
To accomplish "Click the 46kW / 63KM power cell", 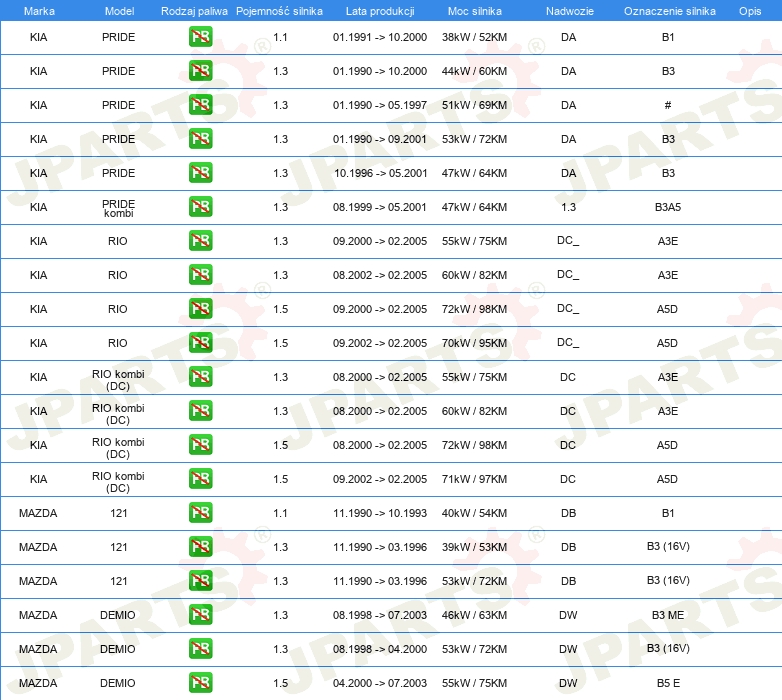I will point(474,615).
